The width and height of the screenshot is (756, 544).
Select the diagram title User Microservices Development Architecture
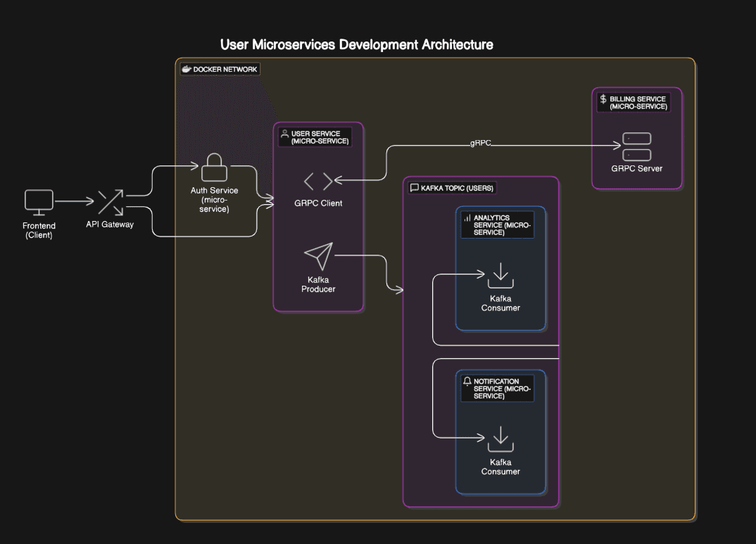pos(356,45)
